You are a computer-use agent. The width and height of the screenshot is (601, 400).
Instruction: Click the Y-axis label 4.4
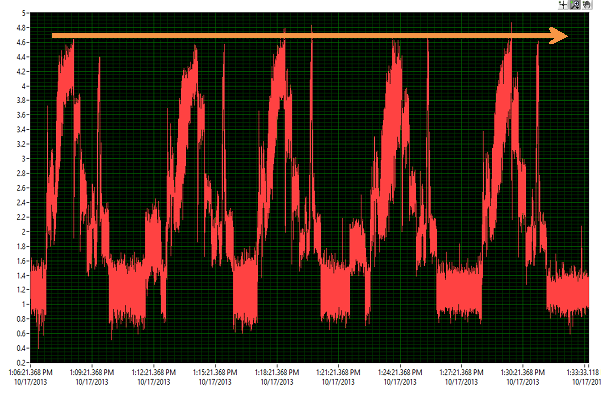point(21,57)
